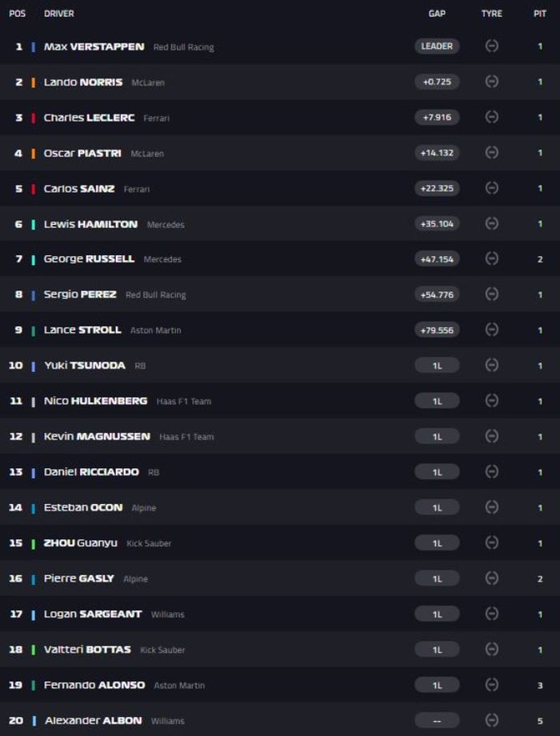Select the tyre icon beside Fernando Alonso
The height and width of the screenshot is (736, 560).
pos(492,685)
